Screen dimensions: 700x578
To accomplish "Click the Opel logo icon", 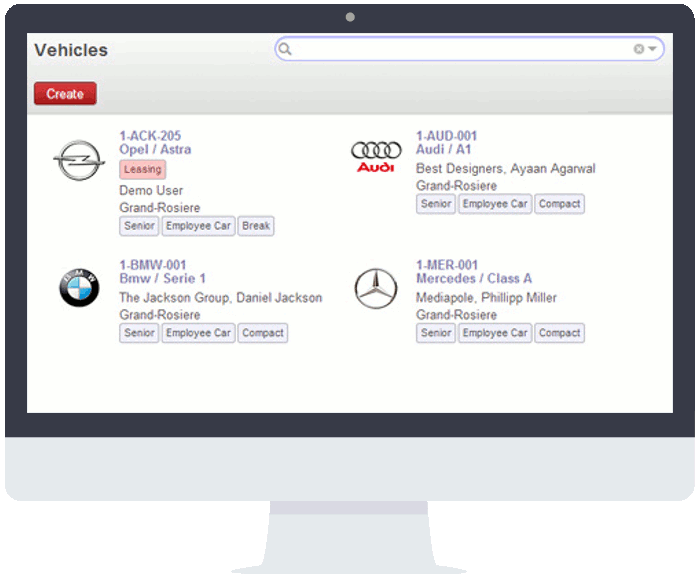I will 78,160.
